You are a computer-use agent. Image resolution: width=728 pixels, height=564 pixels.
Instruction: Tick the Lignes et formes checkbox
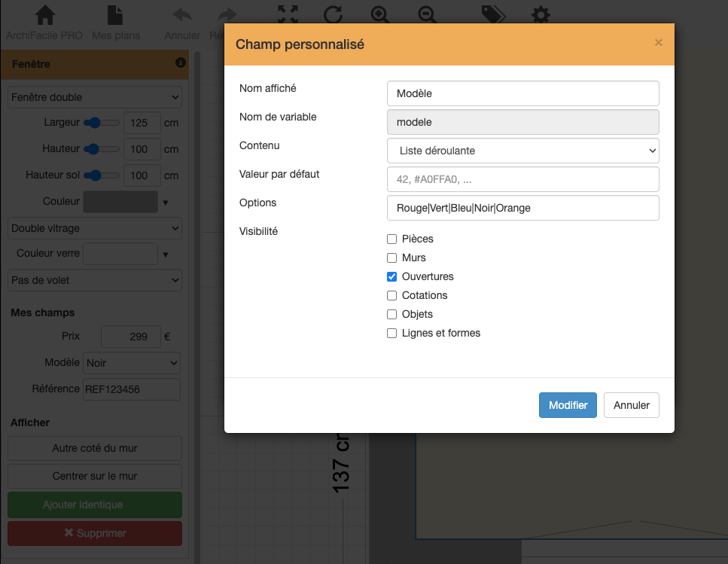click(391, 333)
